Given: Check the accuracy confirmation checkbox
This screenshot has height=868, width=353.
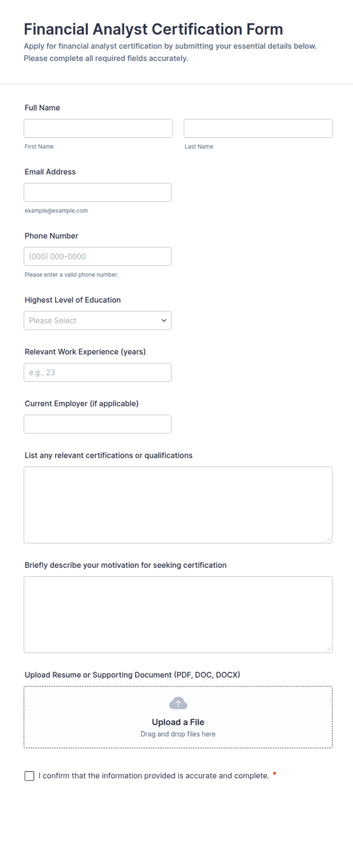Looking at the screenshot, I should tap(29, 776).
